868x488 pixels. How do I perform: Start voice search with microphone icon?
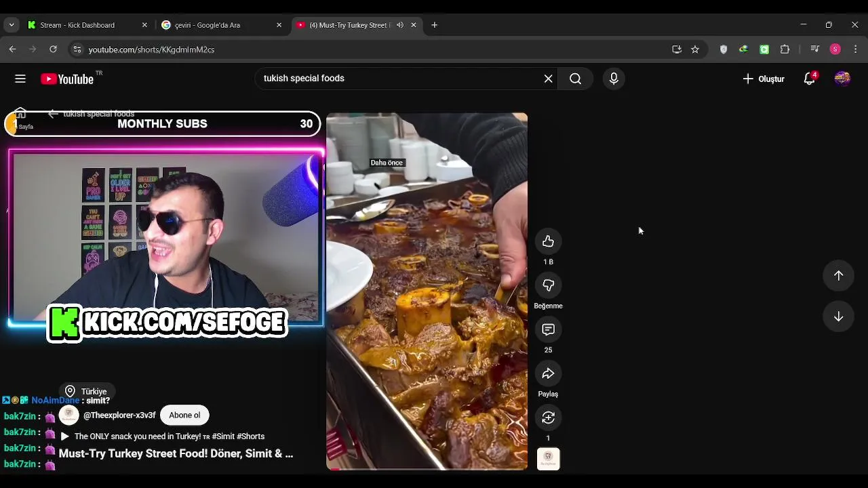[614, 79]
